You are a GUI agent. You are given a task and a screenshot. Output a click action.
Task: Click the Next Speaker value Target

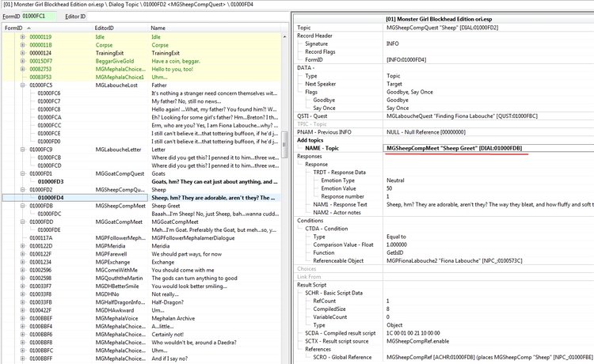tap(394, 84)
